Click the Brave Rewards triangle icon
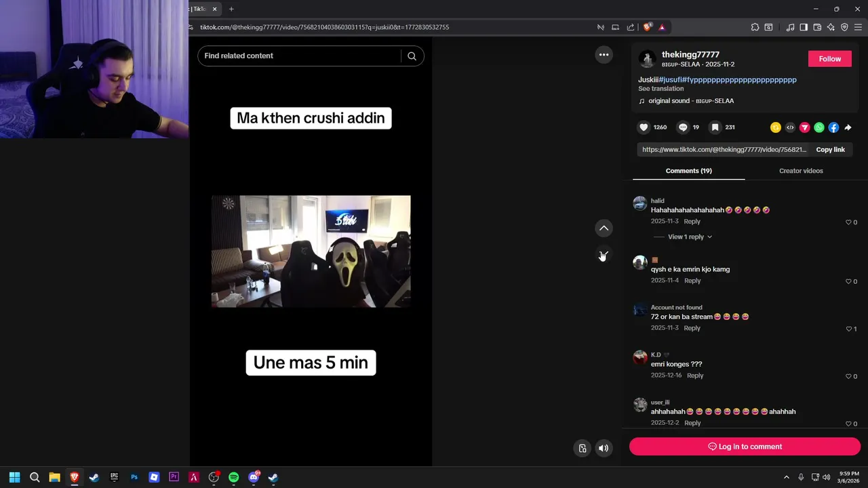 click(662, 27)
